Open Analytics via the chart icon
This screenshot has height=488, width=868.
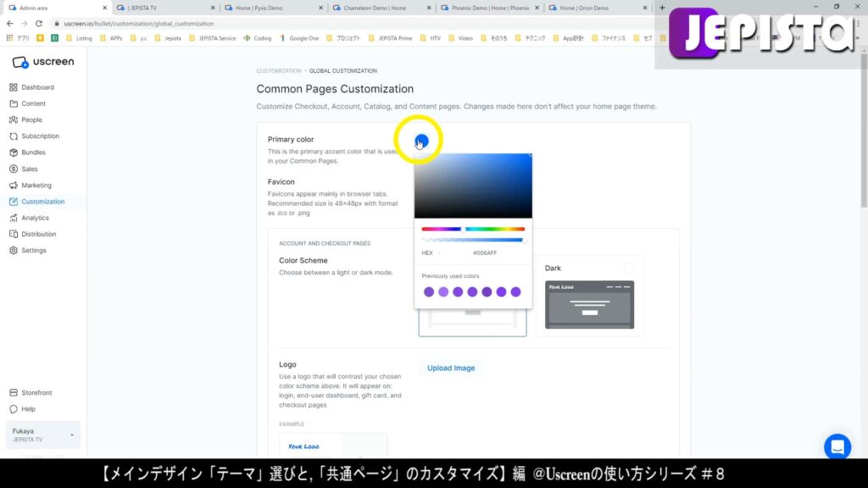pos(14,218)
